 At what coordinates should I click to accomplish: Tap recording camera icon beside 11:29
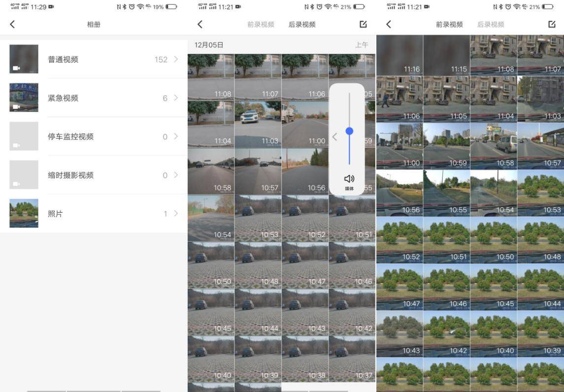(x=51, y=7)
